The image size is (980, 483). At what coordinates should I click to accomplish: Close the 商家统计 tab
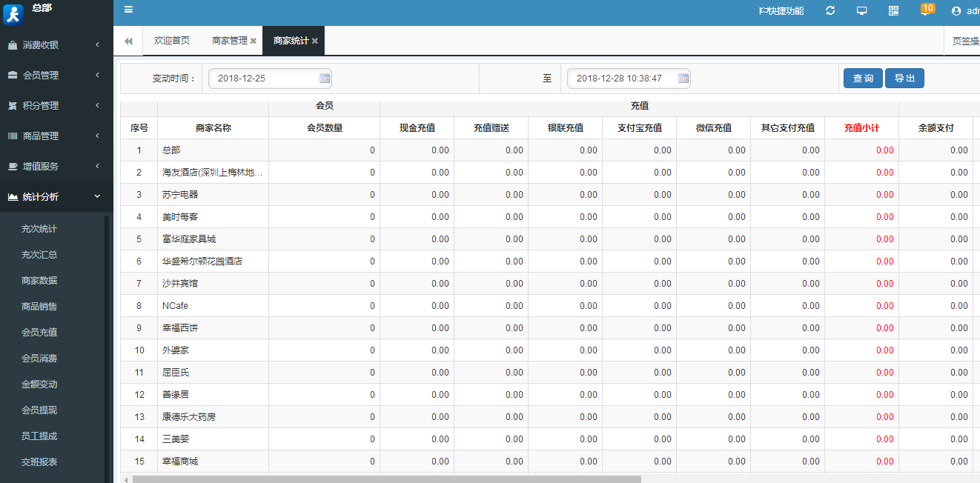pyautogui.click(x=315, y=41)
